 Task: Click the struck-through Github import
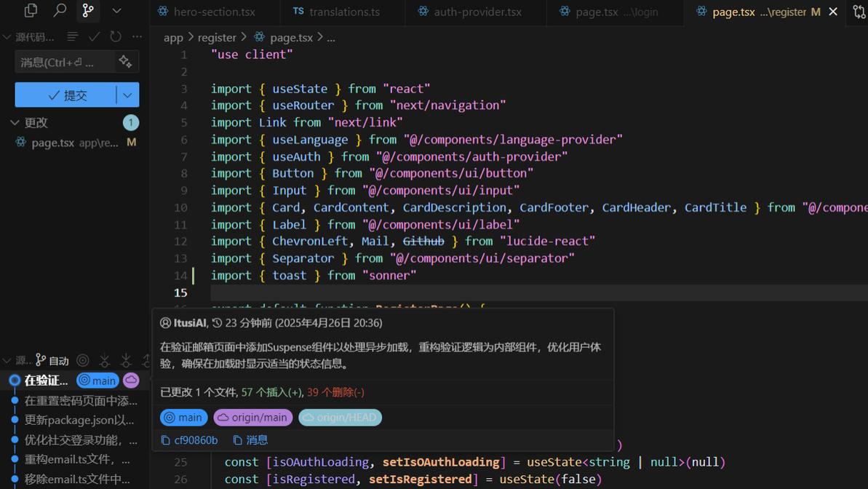tap(423, 241)
